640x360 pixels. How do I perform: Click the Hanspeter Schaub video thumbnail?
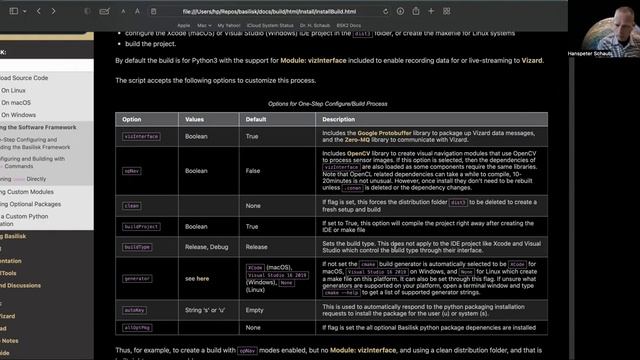coord(604,29)
